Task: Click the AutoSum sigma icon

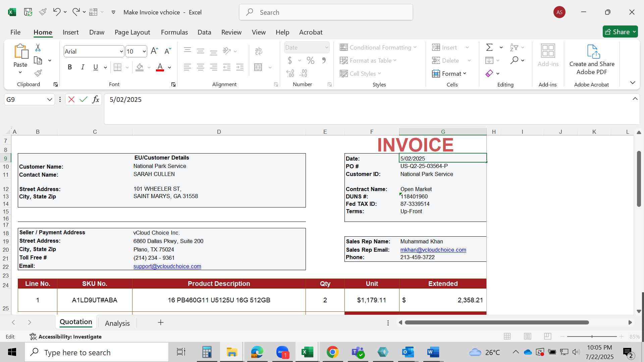Action: click(489, 48)
